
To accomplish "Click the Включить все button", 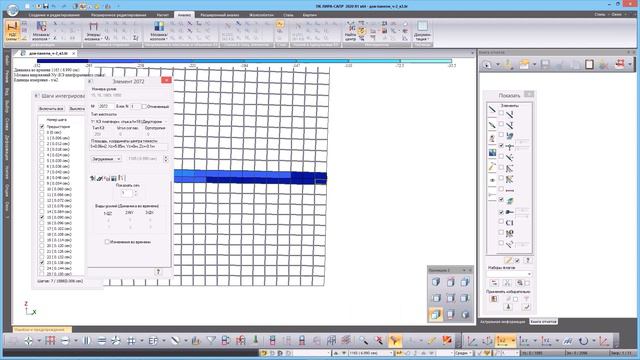I will (x=51, y=109).
